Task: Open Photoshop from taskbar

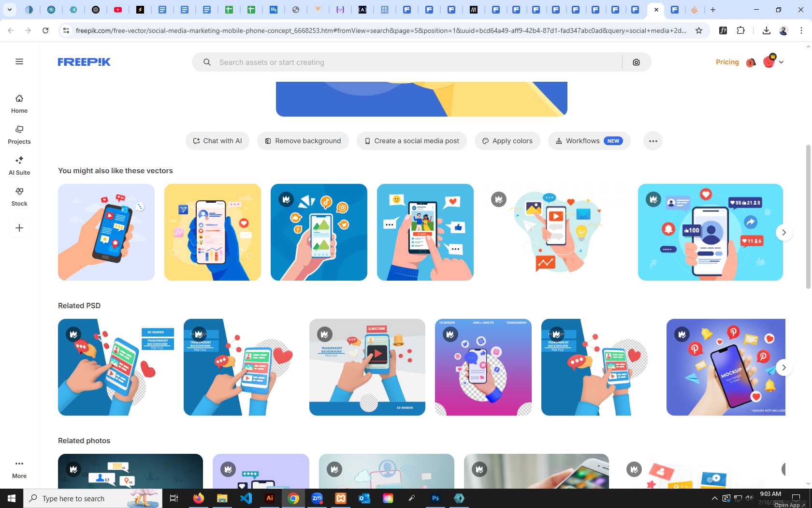Action: click(x=435, y=498)
